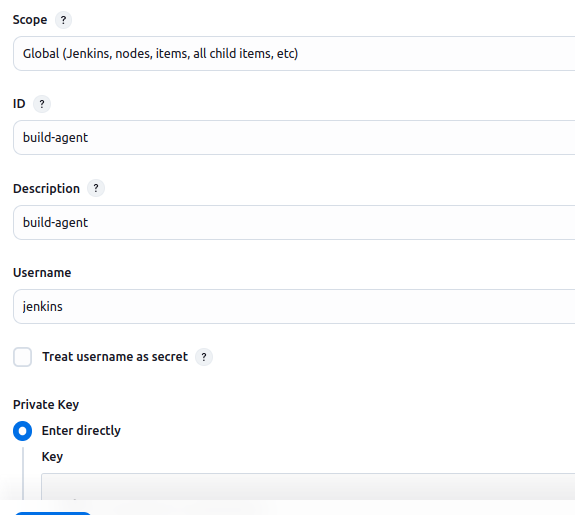This screenshot has height=515, width=575.
Task: Click the Username field label
Action: click(x=42, y=273)
